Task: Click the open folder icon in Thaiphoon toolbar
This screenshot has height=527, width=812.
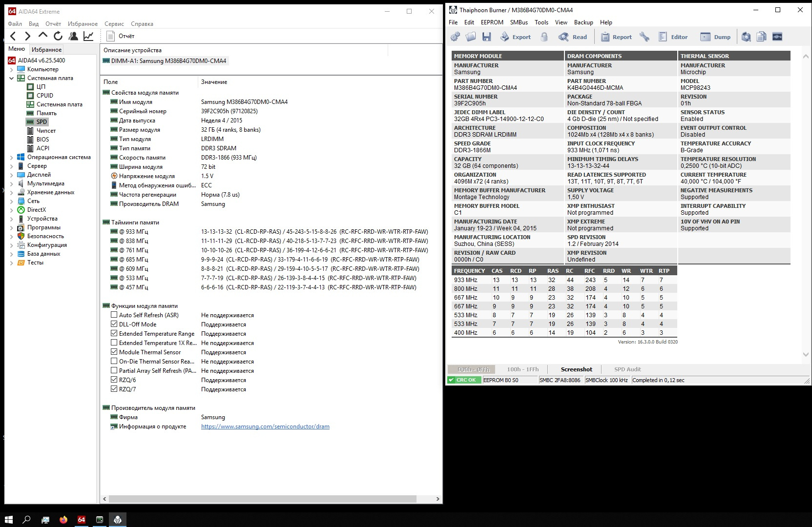Action: (x=471, y=37)
